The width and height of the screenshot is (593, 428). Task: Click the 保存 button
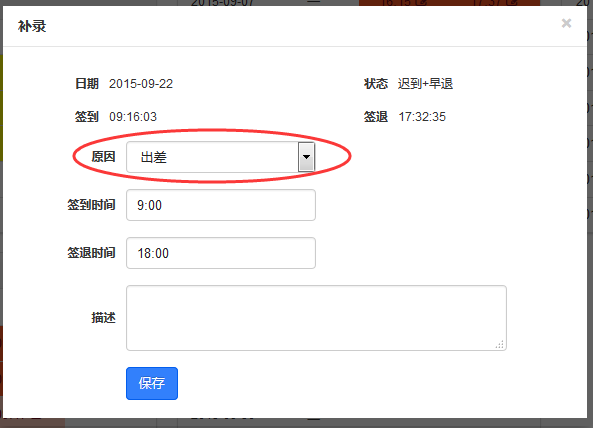152,383
